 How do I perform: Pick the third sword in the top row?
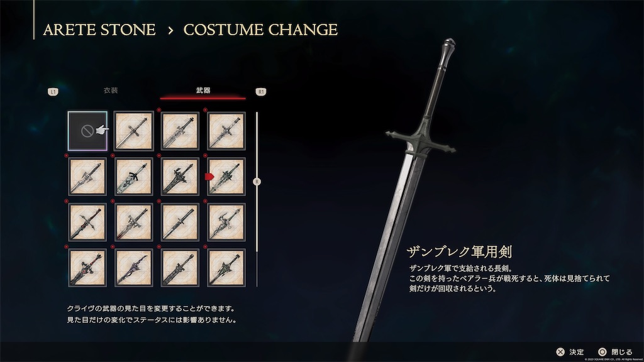tap(180, 131)
